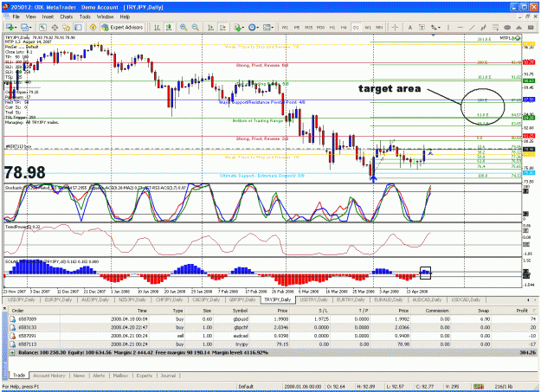
Task: Click the connection status bars icon
Action: pos(478,387)
